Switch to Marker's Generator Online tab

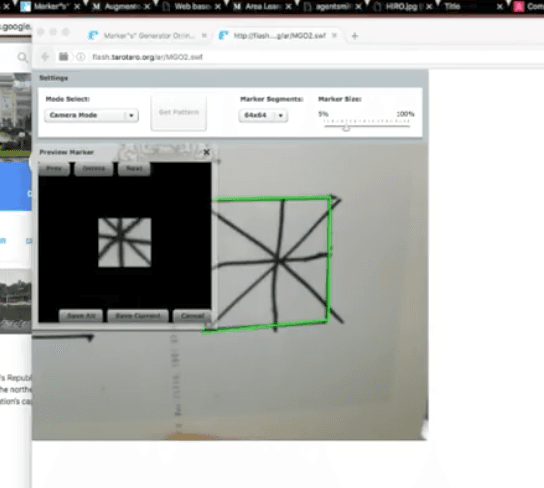(148, 35)
